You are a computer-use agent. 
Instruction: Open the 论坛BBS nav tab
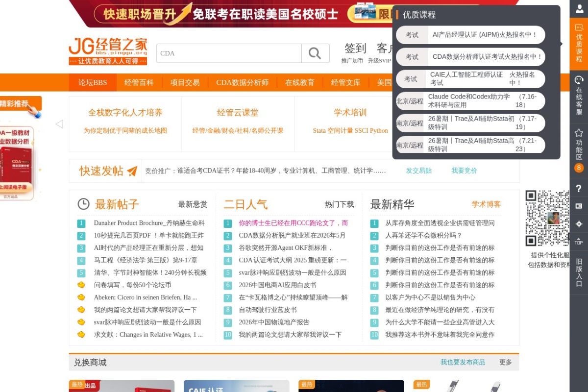93,82
